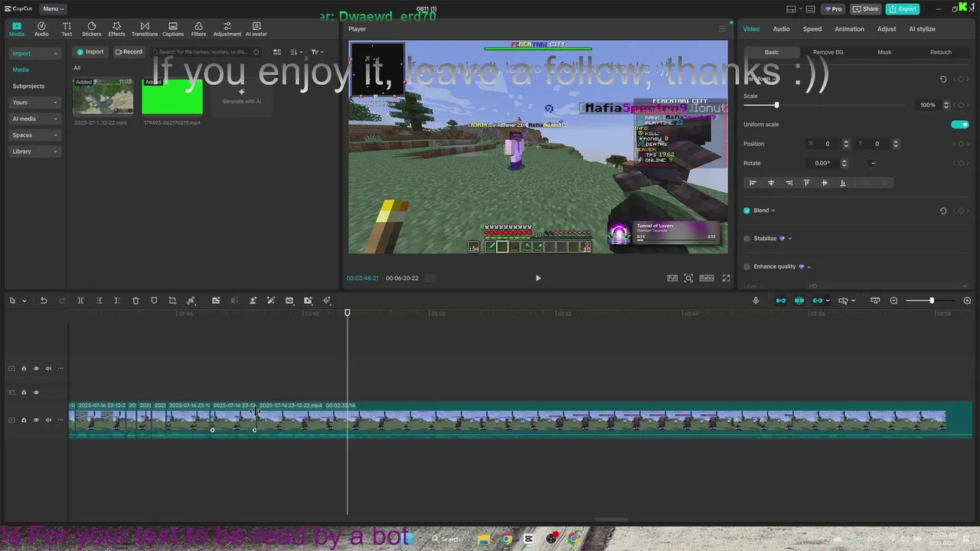980x551 pixels.
Task: Open the Transitions panel
Action: click(x=145, y=29)
